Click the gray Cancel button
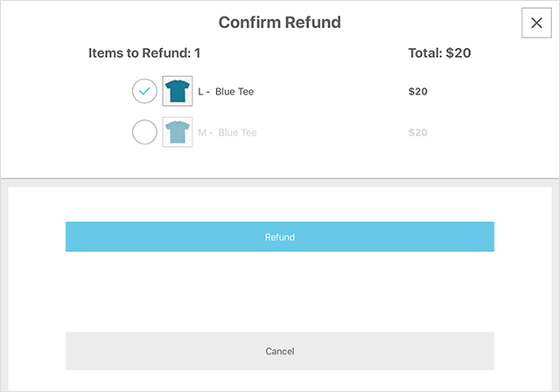The height and width of the screenshot is (392, 560). (x=280, y=351)
